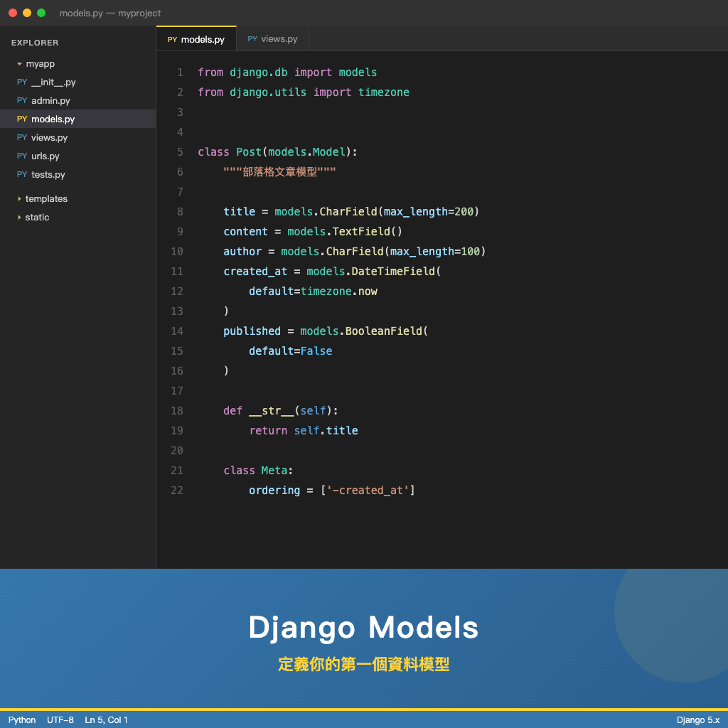The height and width of the screenshot is (728, 728).
Task: Collapse the myapp folder arrow
Action: pos(19,64)
